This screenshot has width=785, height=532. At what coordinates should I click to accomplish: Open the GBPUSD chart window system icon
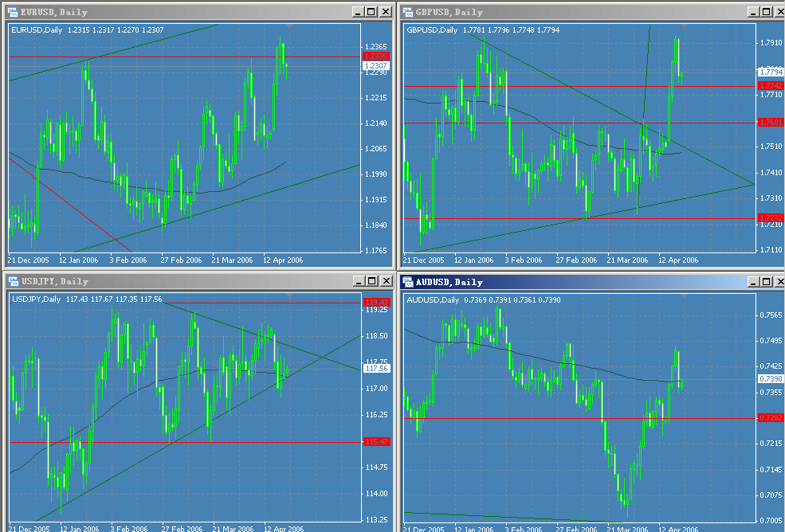coord(408,12)
